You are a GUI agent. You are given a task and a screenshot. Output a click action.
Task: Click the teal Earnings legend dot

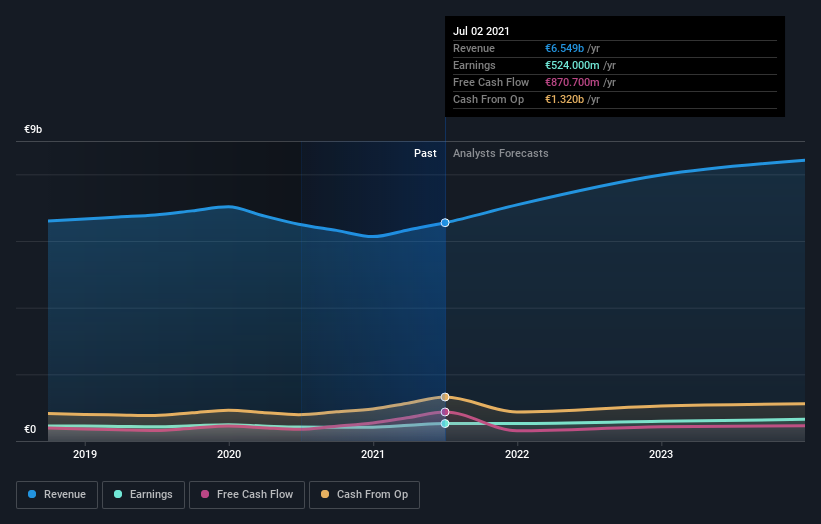click(118, 494)
